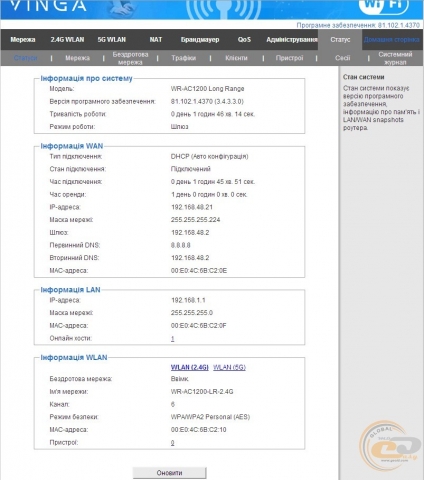Click the antenna signal graphic in banner
Image resolution: width=424 pixels, height=480 pixels.
[223, 9]
